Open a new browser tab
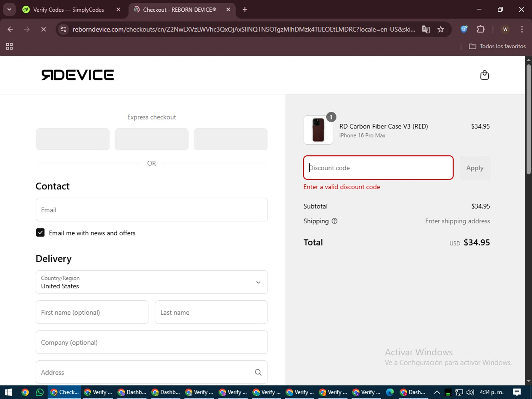This screenshot has height=399, width=532. 245,10
